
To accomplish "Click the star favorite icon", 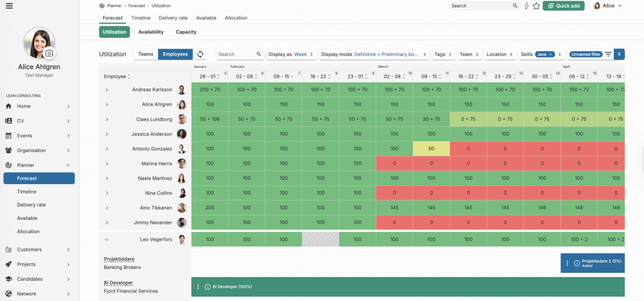I will (536, 6).
